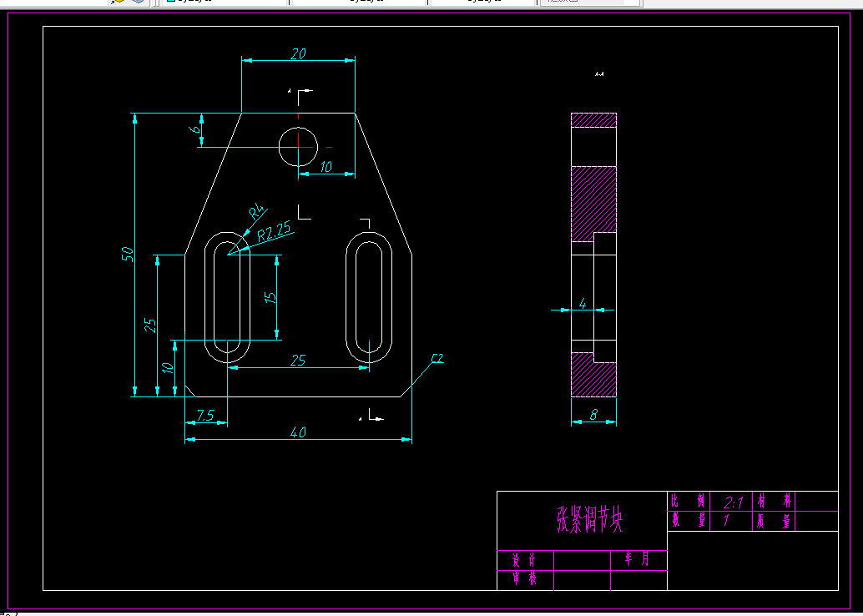Select the "6" hole depth dimension text

tap(194, 129)
